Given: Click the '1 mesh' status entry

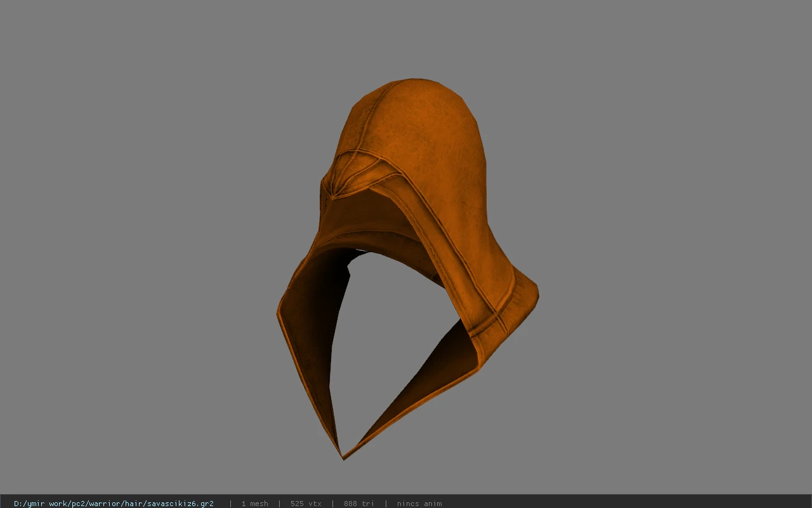Looking at the screenshot, I should tap(254, 504).
